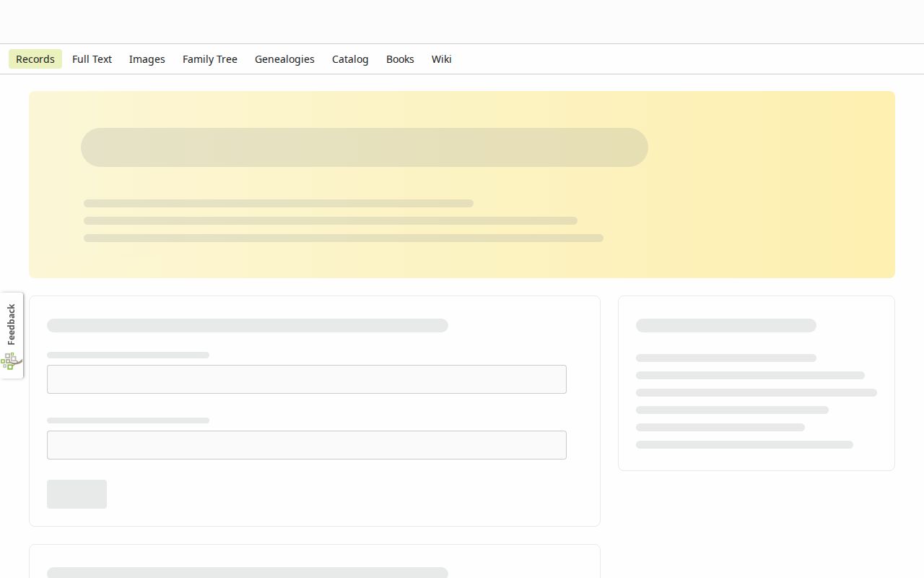Select the Records tab

35,59
